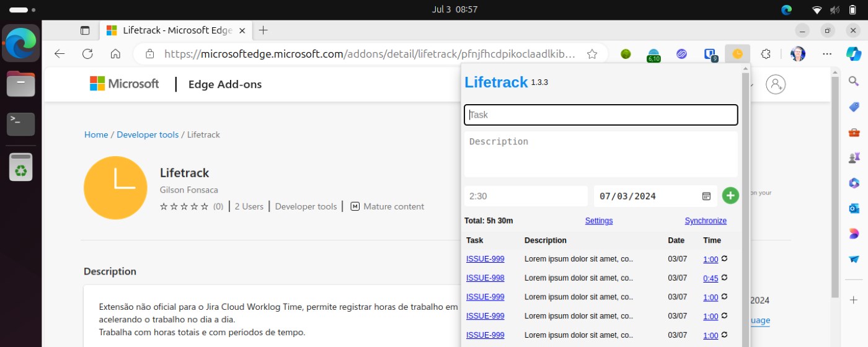Image resolution: width=868 pixels, height=347 pixels.
Task: Click the Lifetrack orange clock logo
Action: [x=115, y=188]
